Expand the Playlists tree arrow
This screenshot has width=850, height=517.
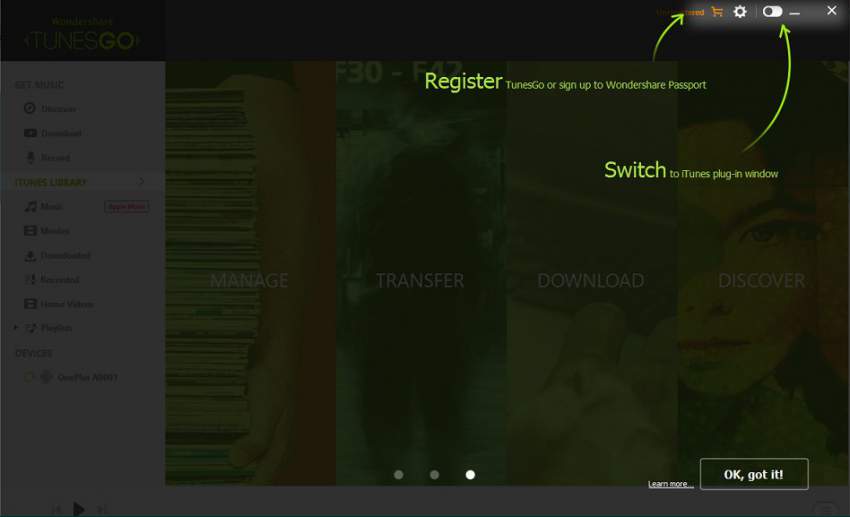(x=16, y=327)
